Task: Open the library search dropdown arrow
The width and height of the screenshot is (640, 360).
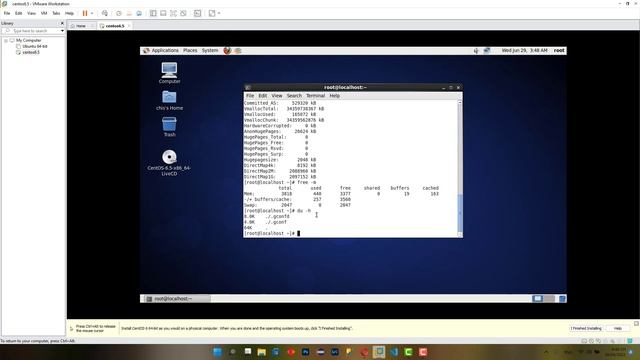Action: (62, 31)
